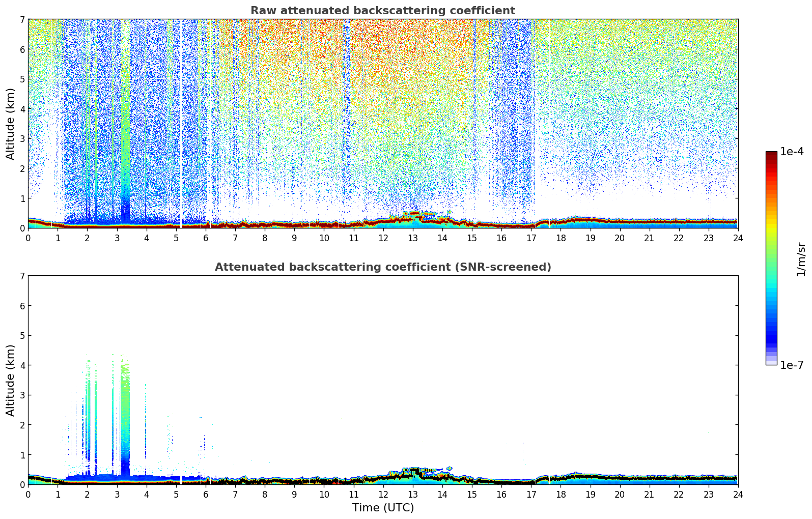The width and height of the screenshot is (812, 519).
Task: Click the colorbar
Action: 771,258
